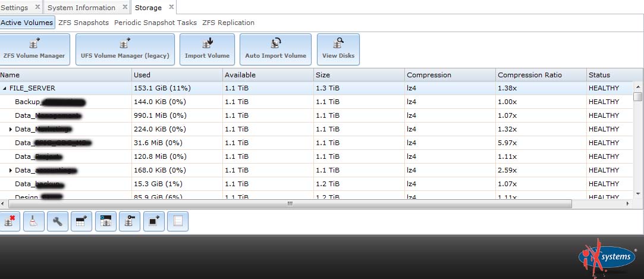Click the "120.8 MiB (0%)" cell
The image size is (644, 279).
pyautogui.click(x=160, y=156)
